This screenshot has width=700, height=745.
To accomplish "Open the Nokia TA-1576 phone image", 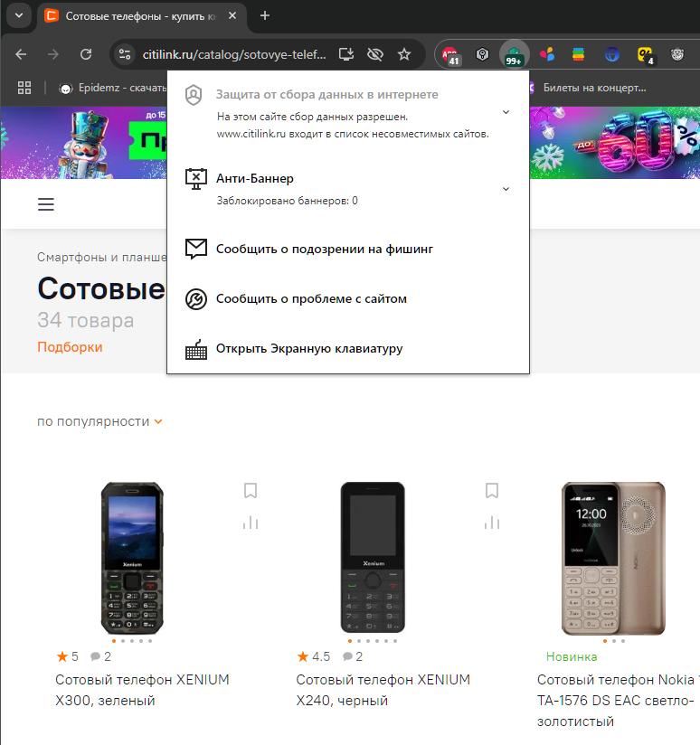I will [613, 558].
